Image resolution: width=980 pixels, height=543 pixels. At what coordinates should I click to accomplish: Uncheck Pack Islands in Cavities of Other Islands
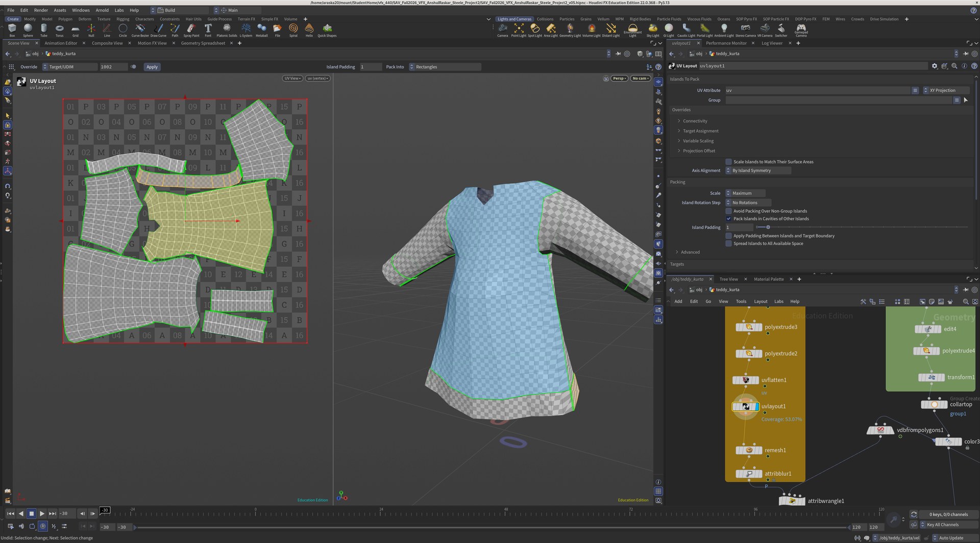(x=728, y=219)
